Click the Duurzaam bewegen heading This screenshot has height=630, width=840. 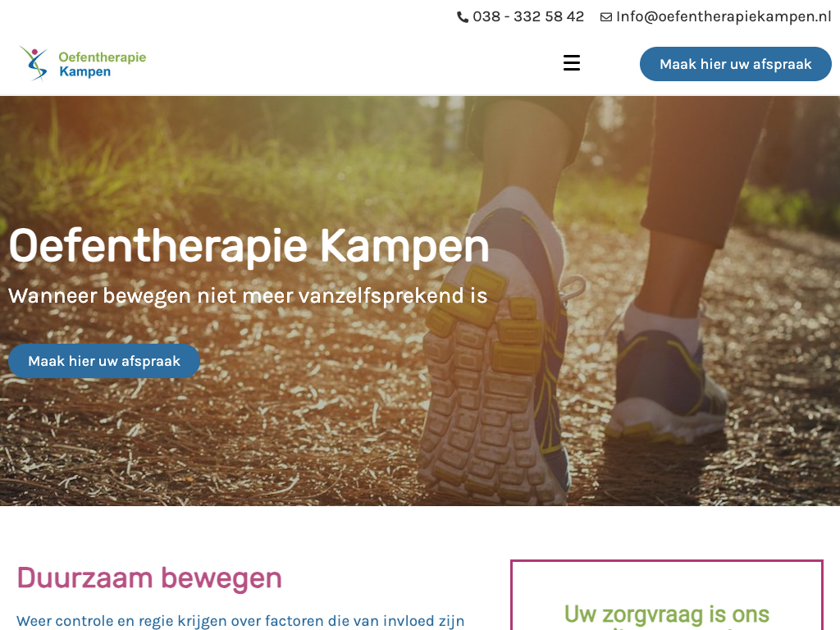click(149, 578)
